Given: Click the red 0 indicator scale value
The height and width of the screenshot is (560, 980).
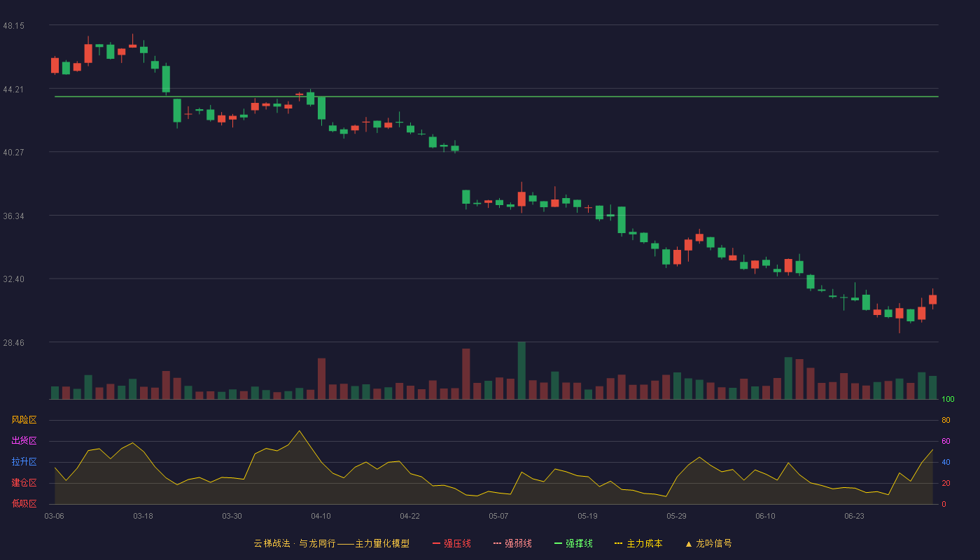Looking at the screenshot, I should click(944, 504).
